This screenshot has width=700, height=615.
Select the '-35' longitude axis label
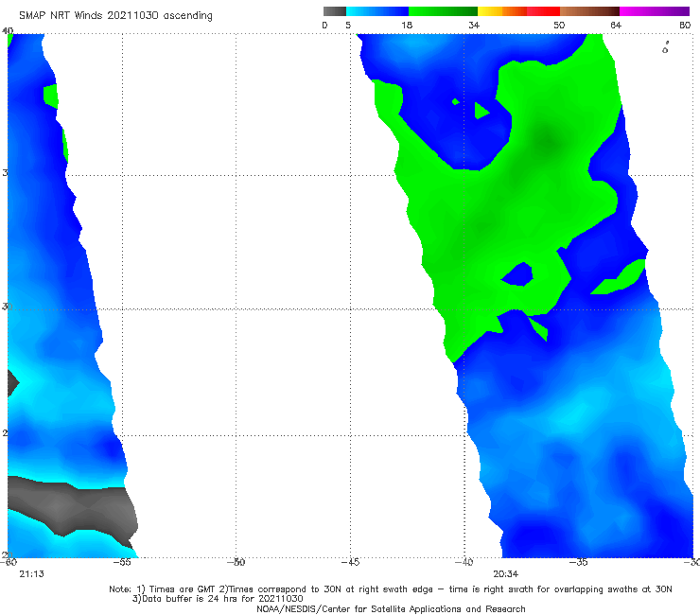(x=578, y=562)
